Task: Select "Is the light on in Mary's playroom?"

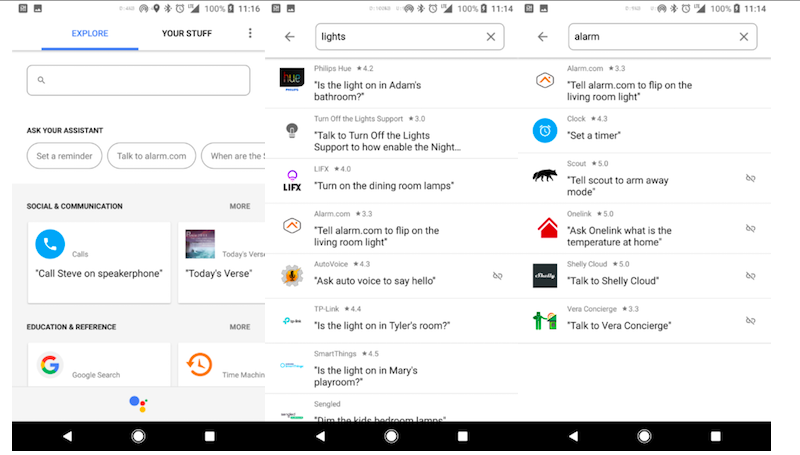Action: point(366,376)
